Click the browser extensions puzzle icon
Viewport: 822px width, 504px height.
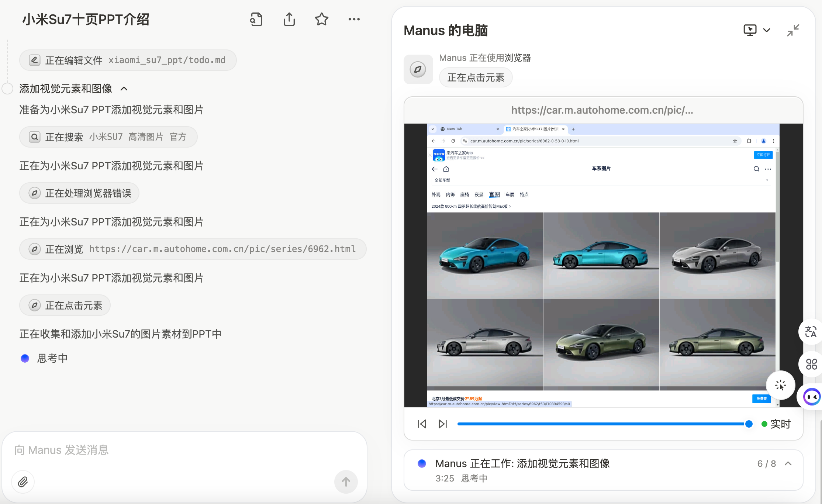pos(749,141)
